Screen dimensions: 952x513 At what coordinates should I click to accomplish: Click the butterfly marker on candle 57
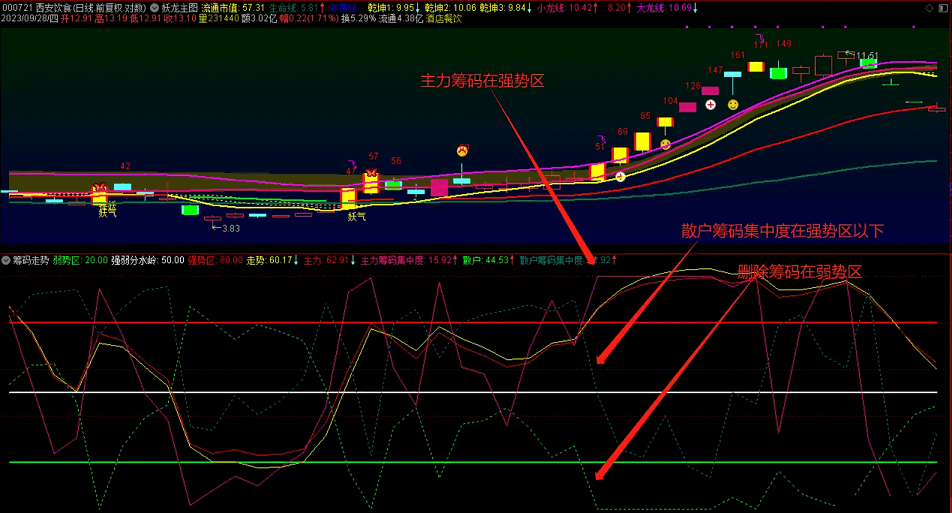point(371,174)
